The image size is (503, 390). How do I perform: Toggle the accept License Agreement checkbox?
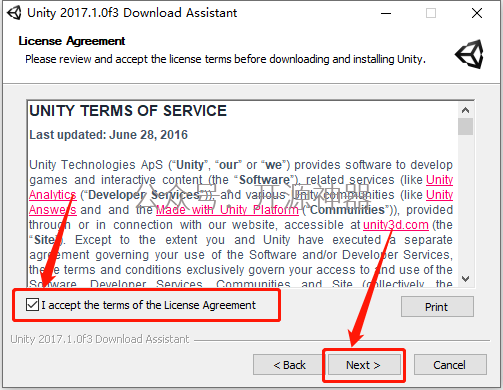(x=32, y=305)
